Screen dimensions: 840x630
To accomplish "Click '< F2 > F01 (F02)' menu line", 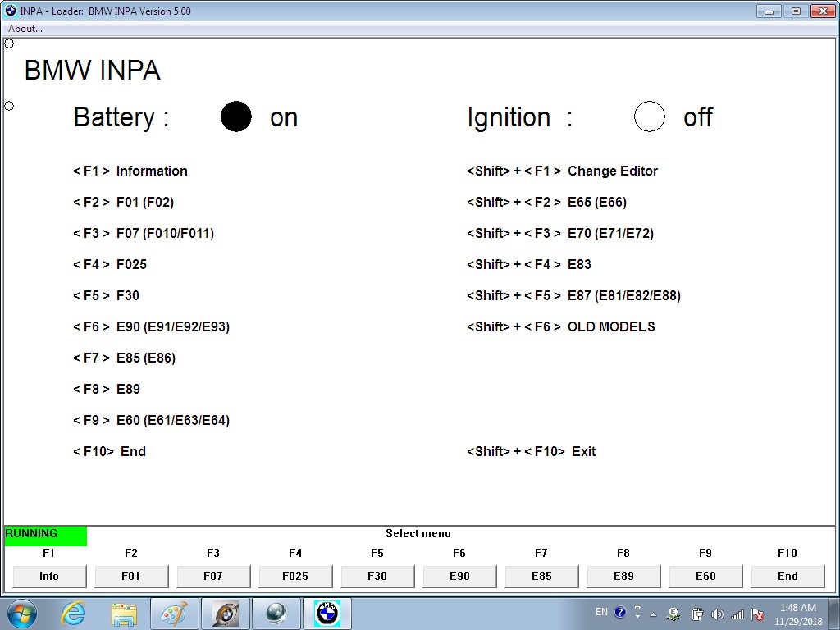I will pyautogui.click(x=123, y=202).
